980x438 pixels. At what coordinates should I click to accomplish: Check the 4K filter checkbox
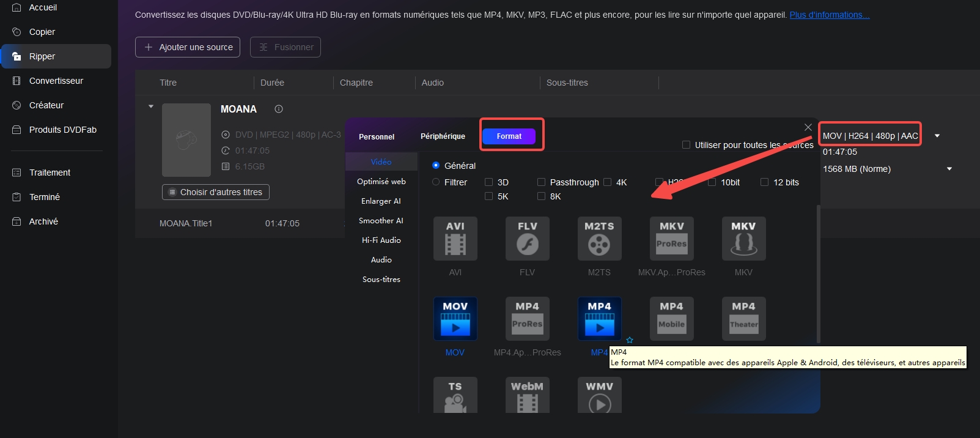click(607, 182)
